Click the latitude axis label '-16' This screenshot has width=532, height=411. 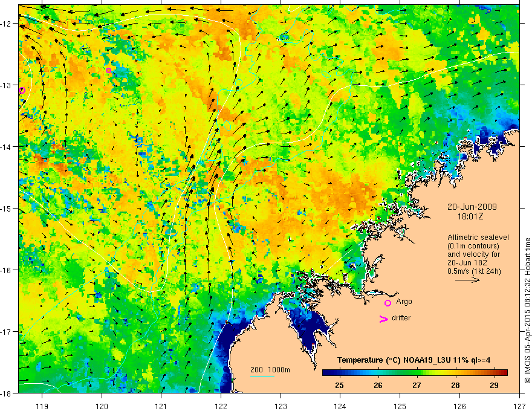click(x=6, y=270)
